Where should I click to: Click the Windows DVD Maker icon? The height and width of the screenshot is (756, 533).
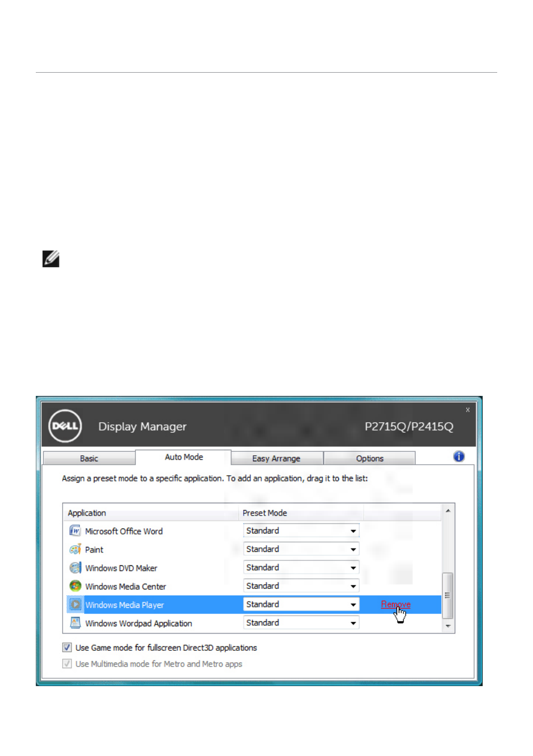pyautogui.click(x=75, y=568)
